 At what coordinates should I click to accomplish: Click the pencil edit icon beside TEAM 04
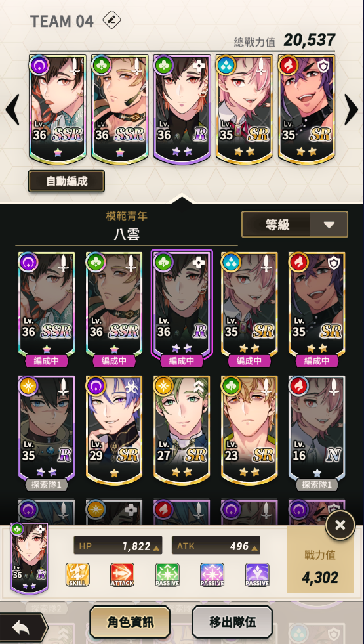tap(111, 20)
